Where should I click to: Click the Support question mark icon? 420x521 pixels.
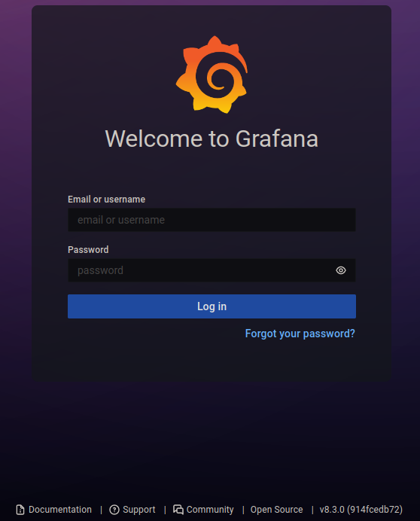pos(114,510)
